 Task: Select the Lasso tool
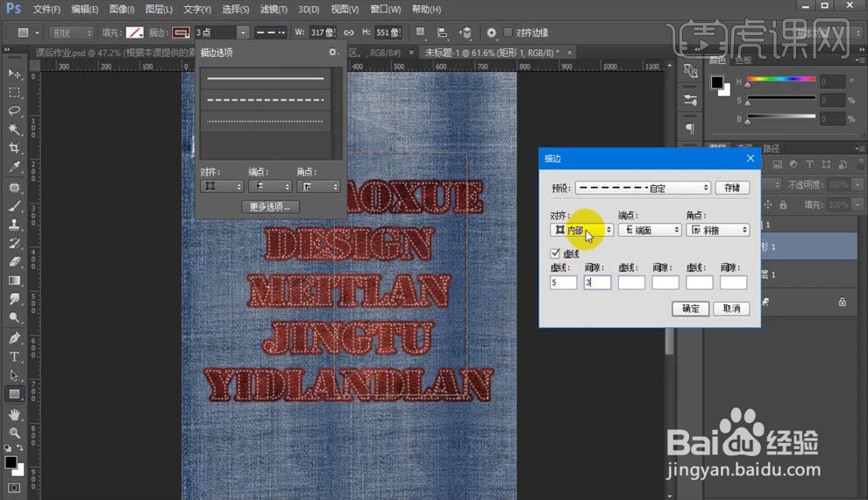[14, 111]
